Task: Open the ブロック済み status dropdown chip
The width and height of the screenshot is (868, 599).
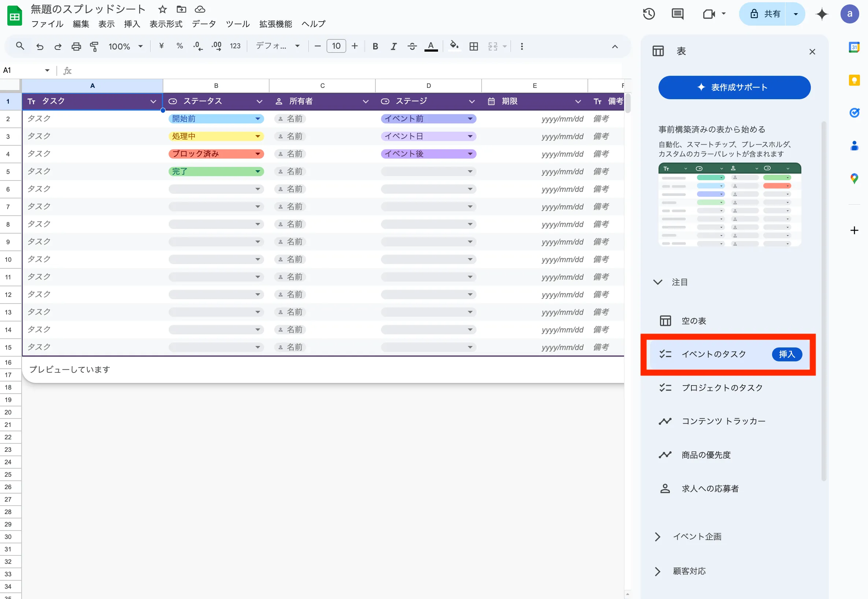Action: (x=216, y=154)
